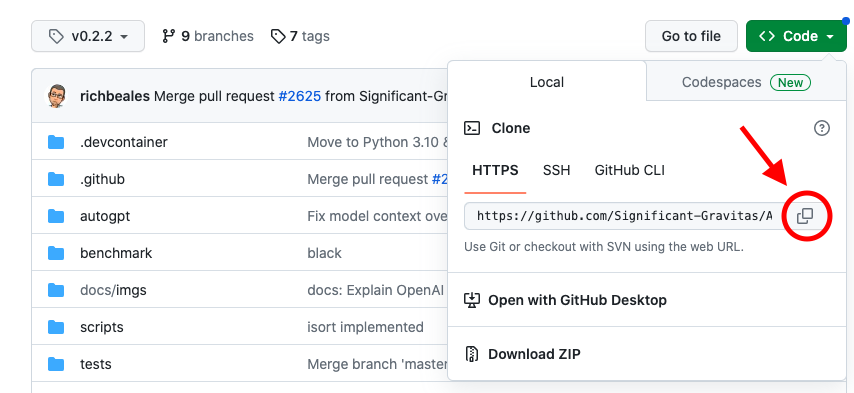Click the Download ZIP file icon

coord(471,354)
